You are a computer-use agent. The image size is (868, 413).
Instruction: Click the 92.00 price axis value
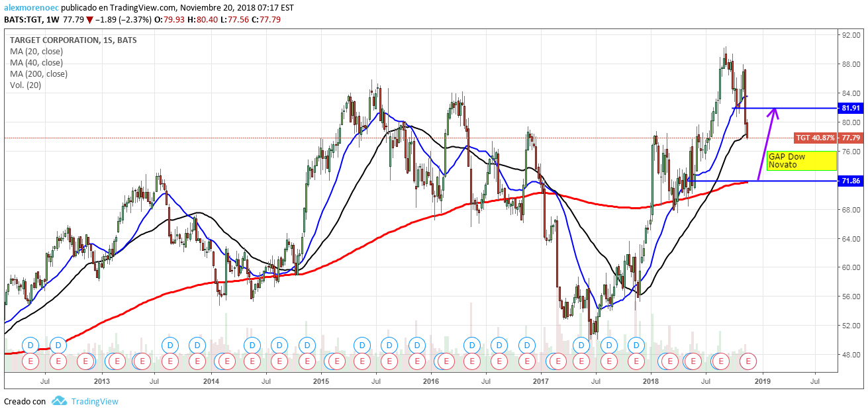pos(850,34)
